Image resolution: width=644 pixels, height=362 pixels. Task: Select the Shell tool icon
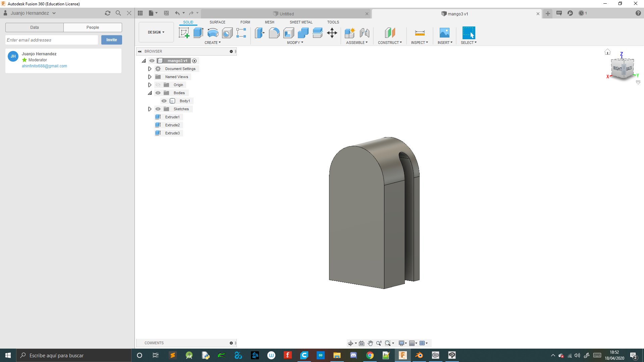coord(288,33)
